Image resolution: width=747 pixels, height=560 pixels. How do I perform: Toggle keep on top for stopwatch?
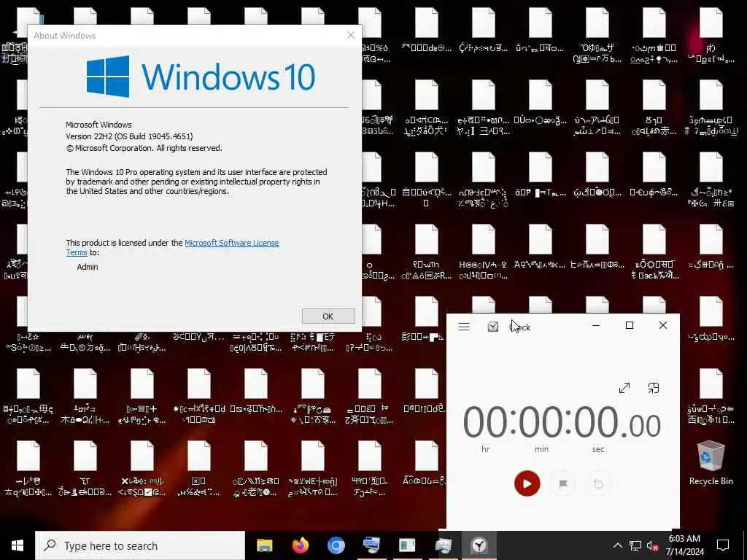(654, 388)
